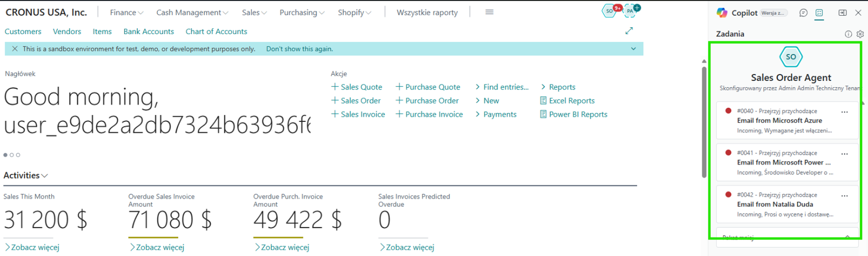The image size is (868, 256).
Task: Create a new Sales Invoice
Action: pos(358,114)
